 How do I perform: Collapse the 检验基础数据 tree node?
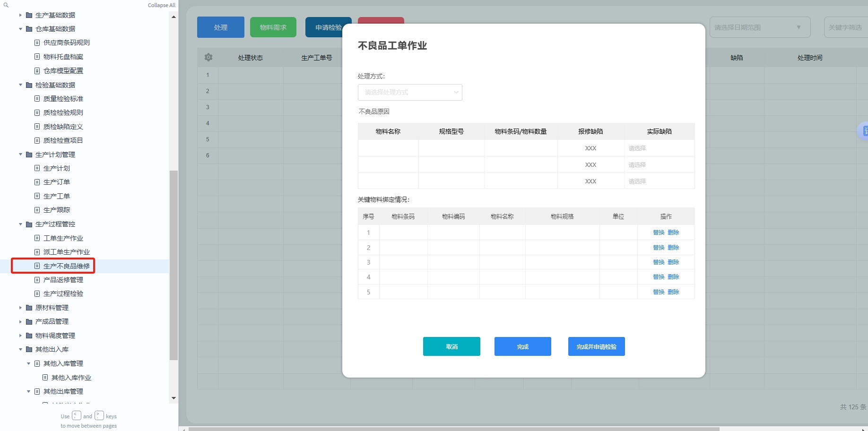pyautogui.click(x=21, y=85)
